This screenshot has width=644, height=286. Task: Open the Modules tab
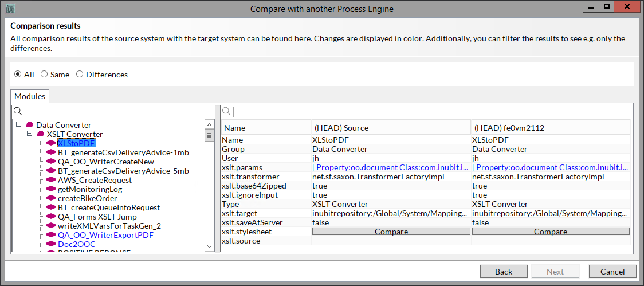(x=30, y=96)
